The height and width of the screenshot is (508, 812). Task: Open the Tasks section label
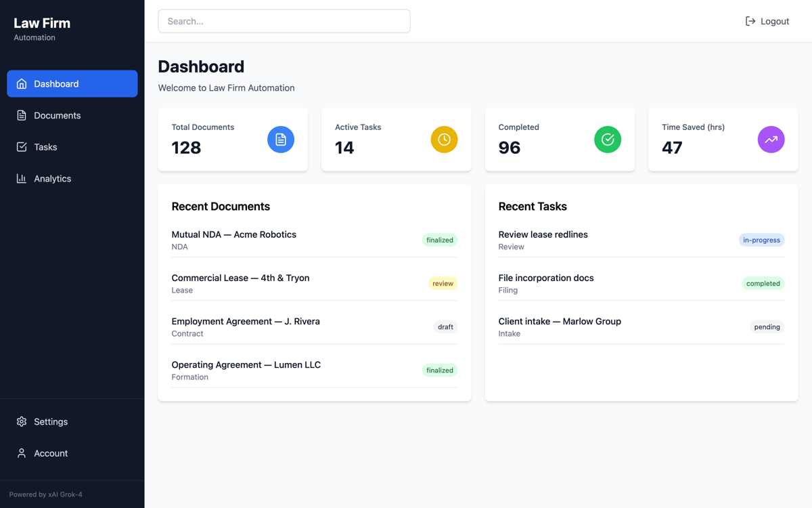coord(45,147)
